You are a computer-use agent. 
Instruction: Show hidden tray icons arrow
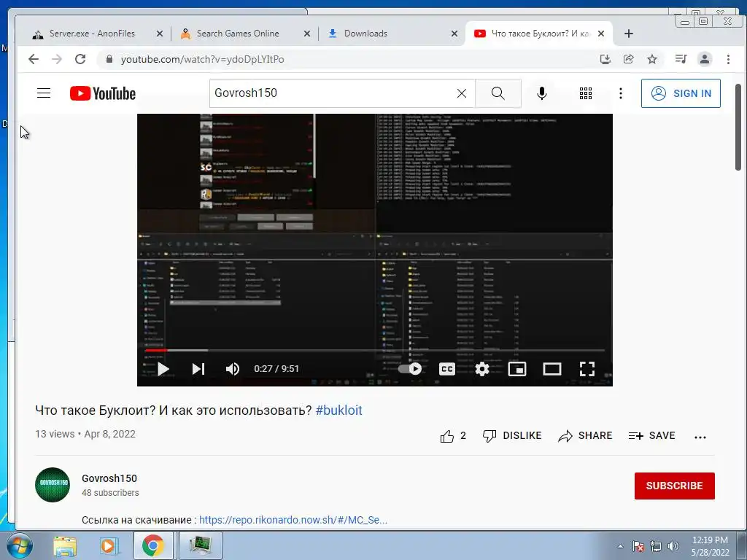tap(620, 546)
